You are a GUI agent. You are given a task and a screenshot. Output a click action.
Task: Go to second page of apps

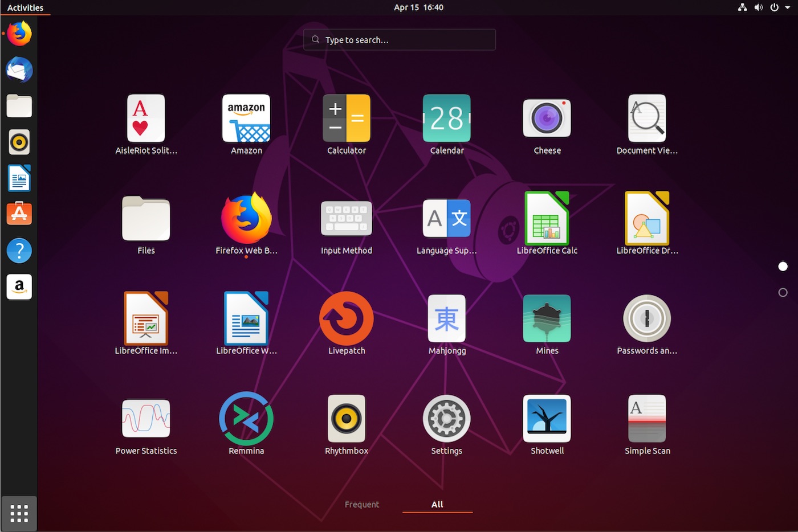[783, 293]
